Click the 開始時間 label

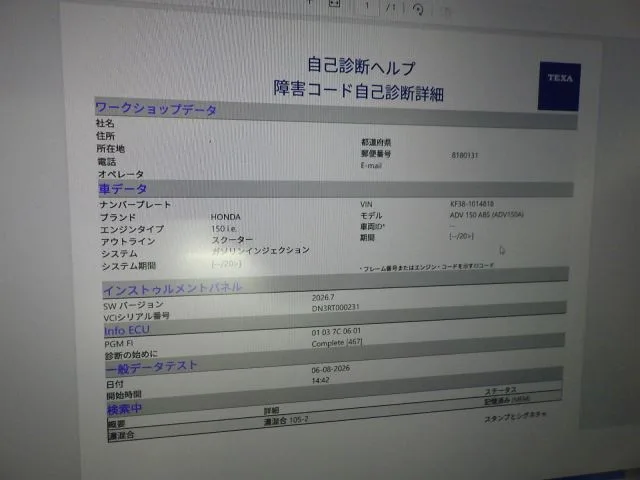124,395
